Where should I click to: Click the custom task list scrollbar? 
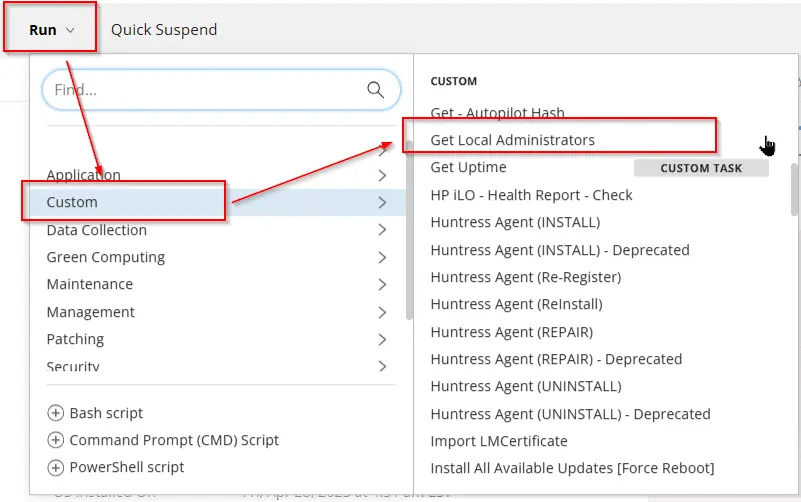pos(795,190)
